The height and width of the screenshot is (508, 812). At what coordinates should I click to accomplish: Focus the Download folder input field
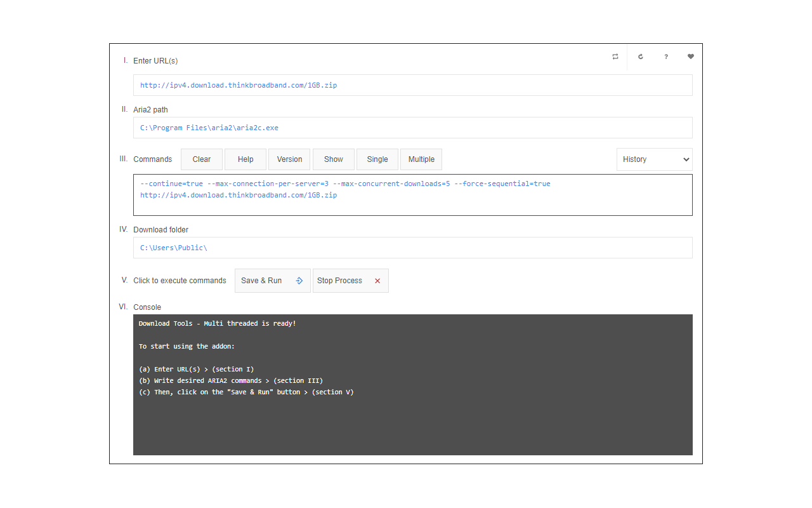coord(413,248)
